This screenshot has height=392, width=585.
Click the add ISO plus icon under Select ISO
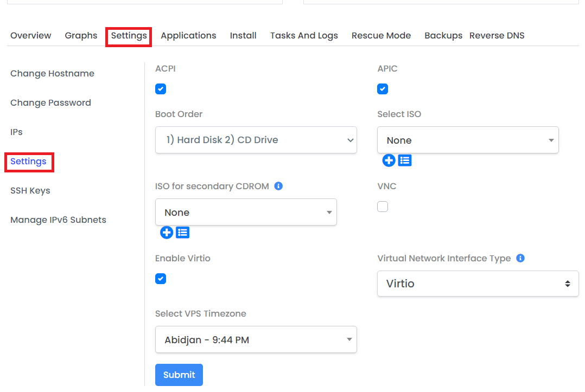pos(389,160)
